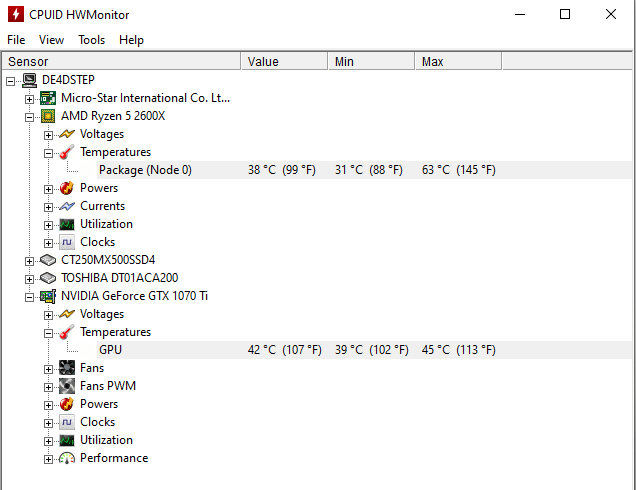Expand CPU Clocks under AMD Ryzen
The image size is (636, 490).
(48, 243)
